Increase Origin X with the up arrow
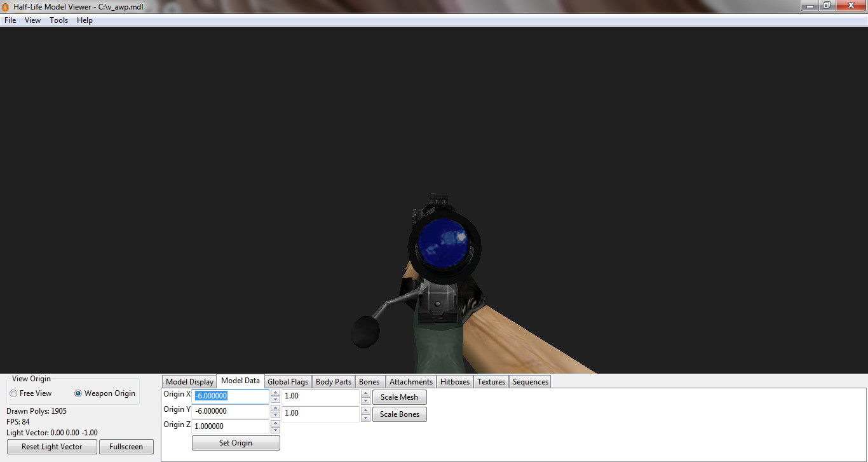Screen dimensions: 868x462 point(275,393)
